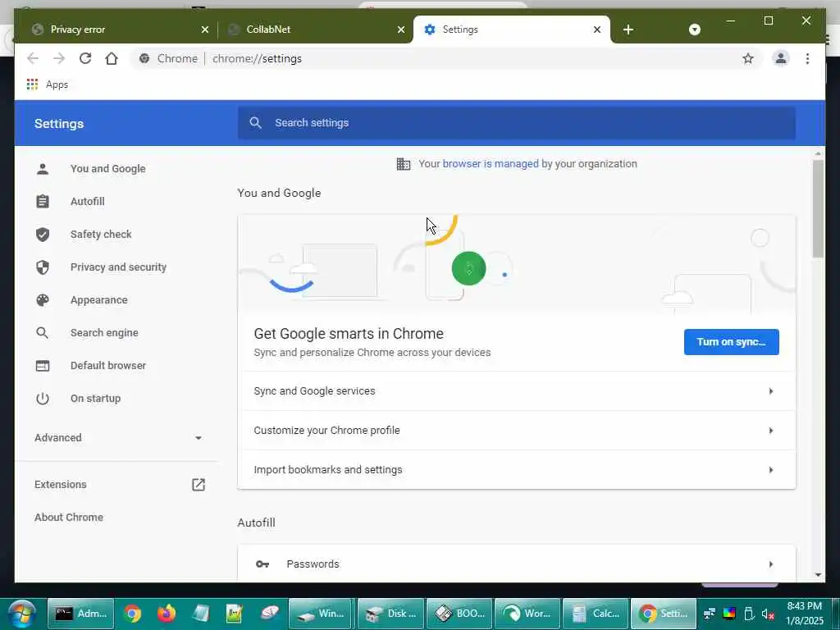The width and height of the screenshot is (840, 630).
Task: Go back with the browser back arrow
Action: [x=33, y=58]
